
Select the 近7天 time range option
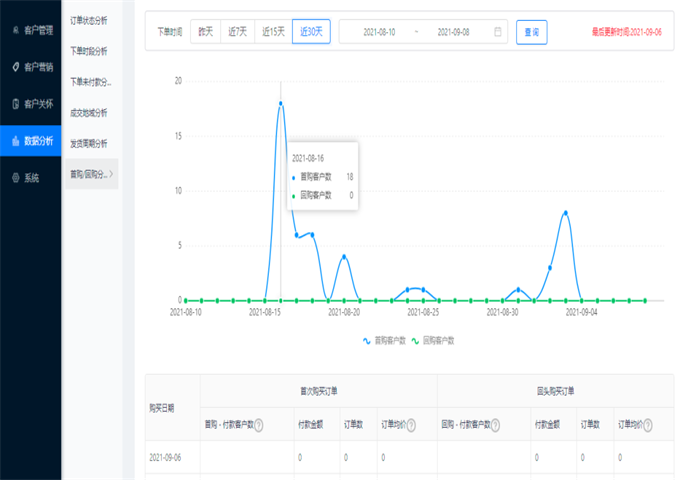pyautogui.click(x=238, y=32)
